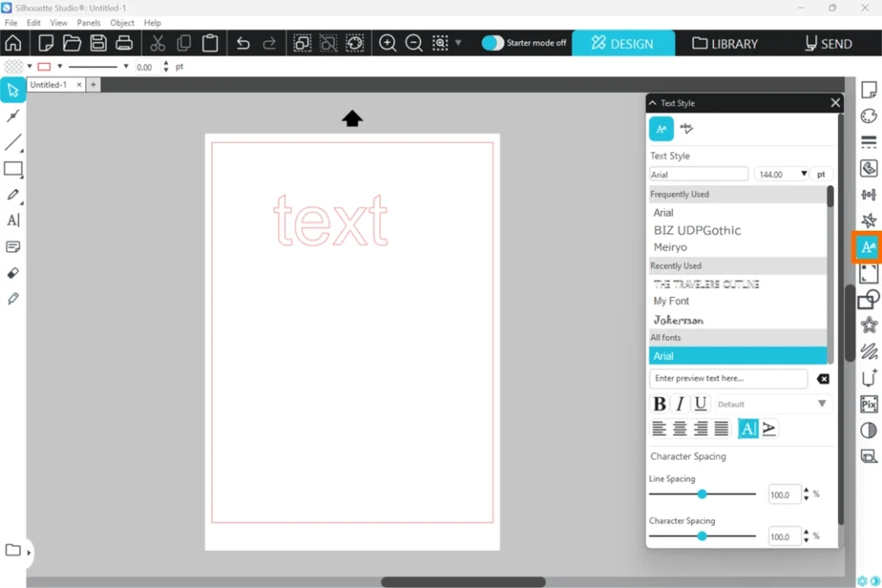Toggle Italic text formatting
This screenshot has width=882, height=588.
[680, 404]
